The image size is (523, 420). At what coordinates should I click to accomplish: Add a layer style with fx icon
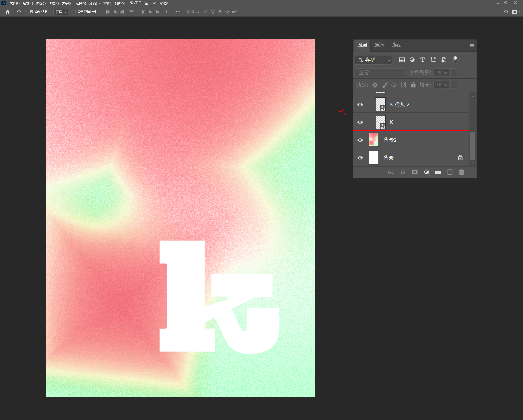[x=403, y=172]
